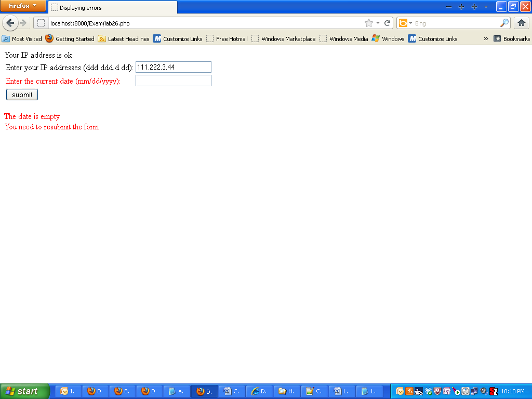Bookmark this page via the star icon
This screenshot has width=532, height=399.
[368, 23]
